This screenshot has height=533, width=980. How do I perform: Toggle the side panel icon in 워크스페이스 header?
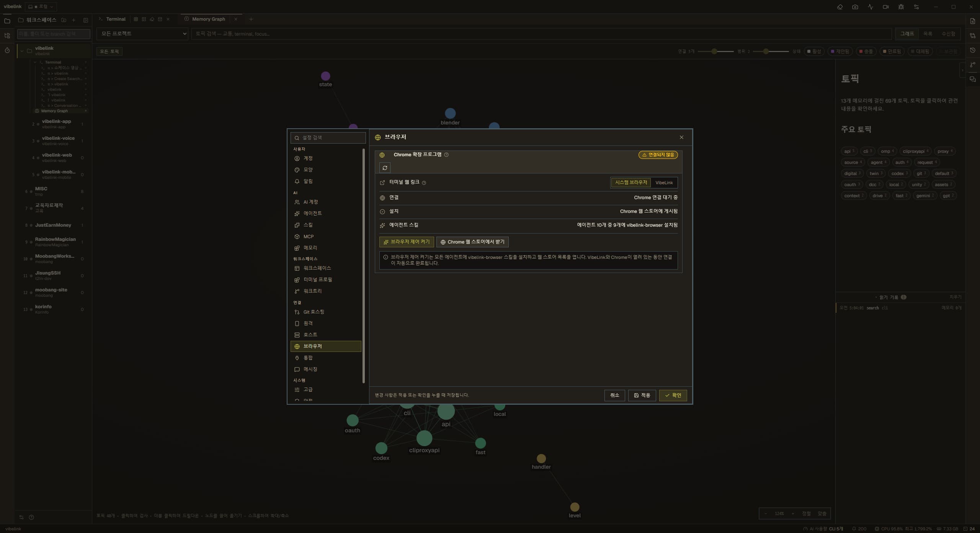pos(85,20)
